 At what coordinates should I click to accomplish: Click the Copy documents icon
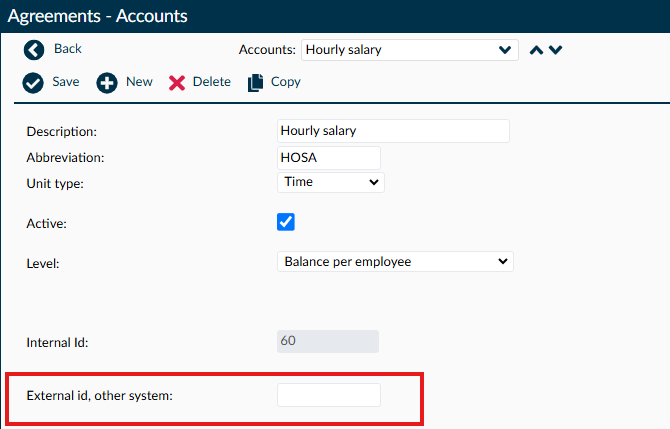(x=255, y=82)
